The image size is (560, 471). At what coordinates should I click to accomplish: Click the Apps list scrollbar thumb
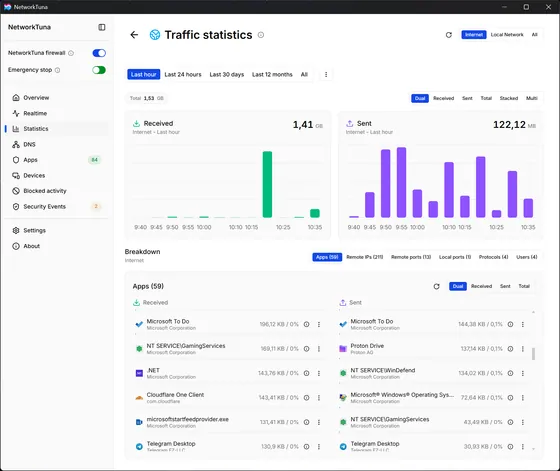click(533, 354)
